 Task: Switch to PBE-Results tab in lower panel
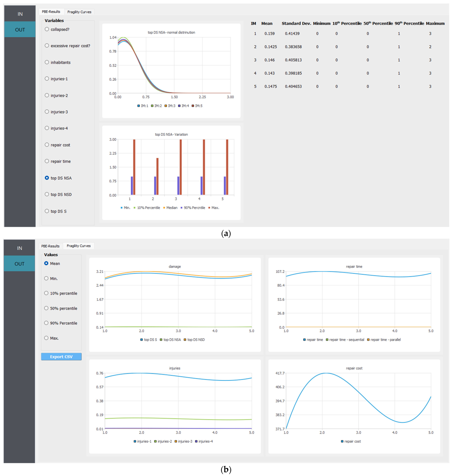click(x=50, y=246)
